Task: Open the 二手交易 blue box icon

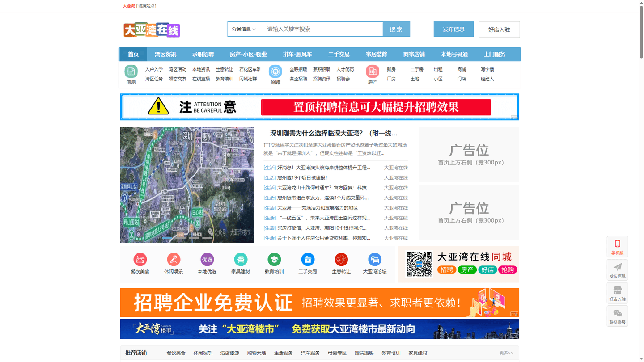Action: (308, 259)
